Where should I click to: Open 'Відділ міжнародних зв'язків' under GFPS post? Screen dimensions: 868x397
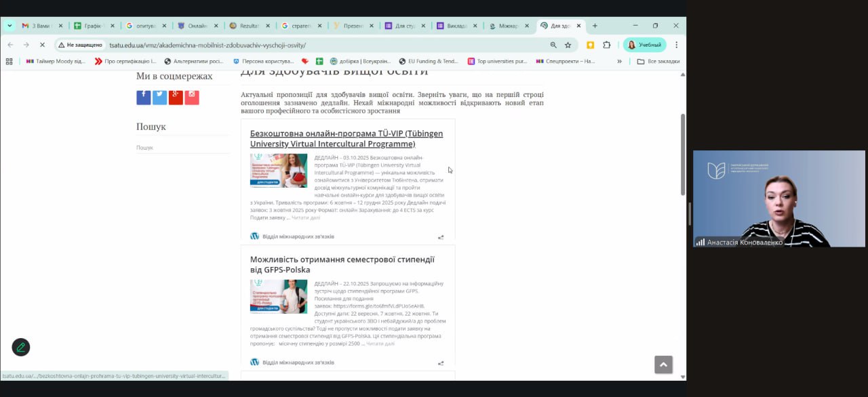coord(298,362)
